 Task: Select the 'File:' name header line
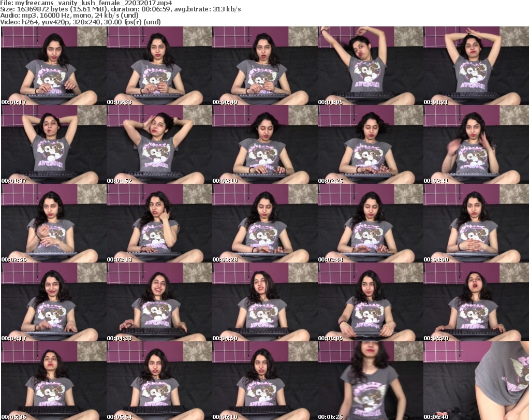point(86,3)
